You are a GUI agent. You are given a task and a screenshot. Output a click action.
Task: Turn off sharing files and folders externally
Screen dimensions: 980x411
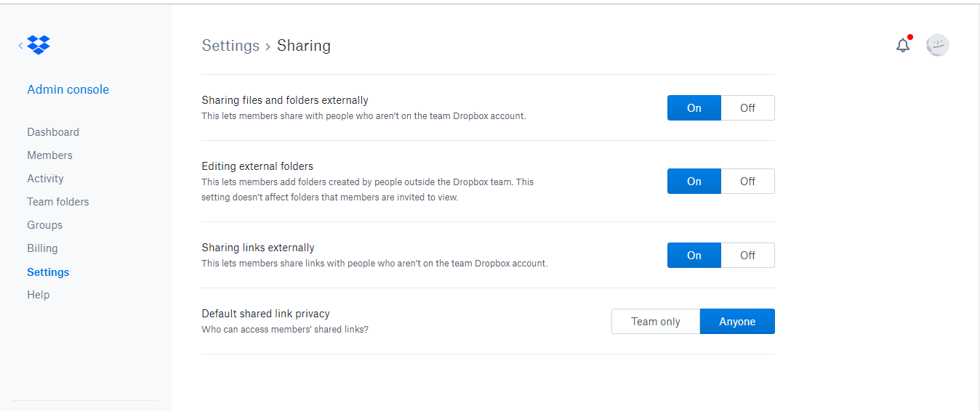click(748, 107)
